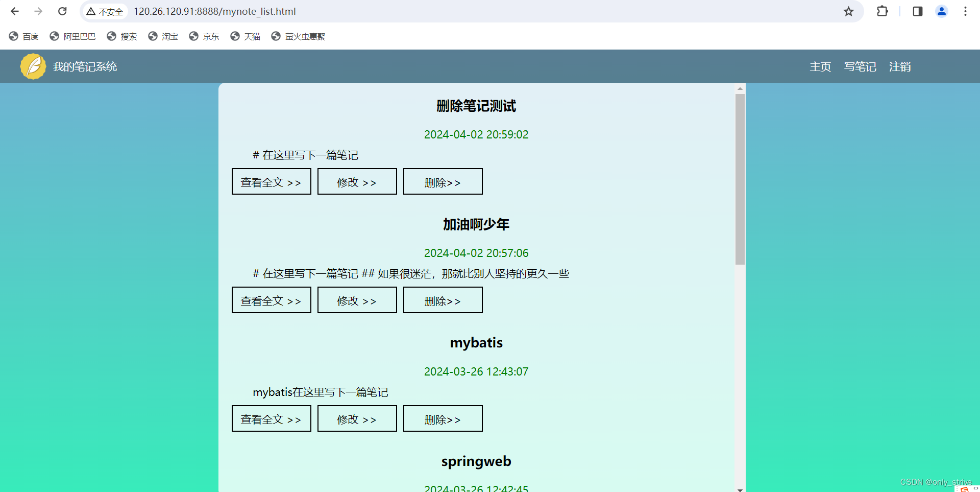Reload the current page

[62, 11]
